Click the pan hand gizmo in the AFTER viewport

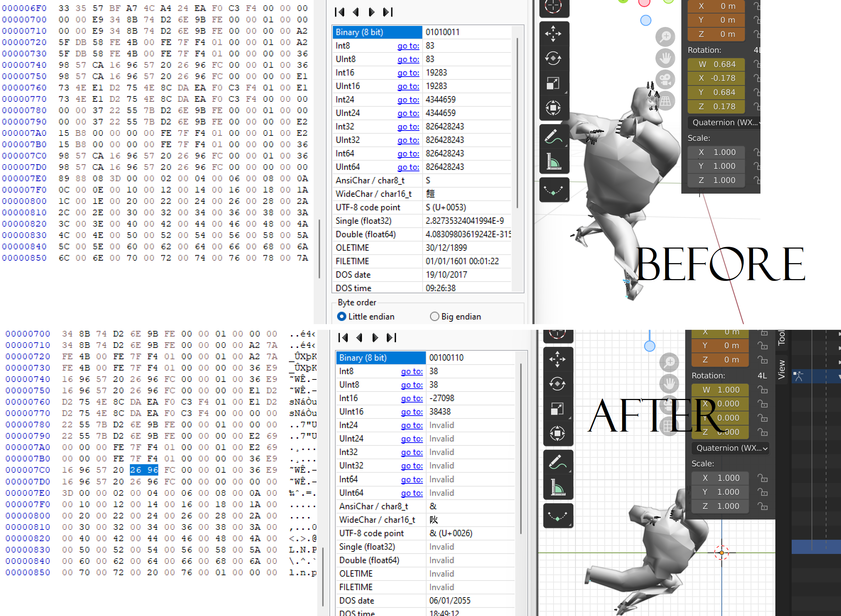coord(669,383)
